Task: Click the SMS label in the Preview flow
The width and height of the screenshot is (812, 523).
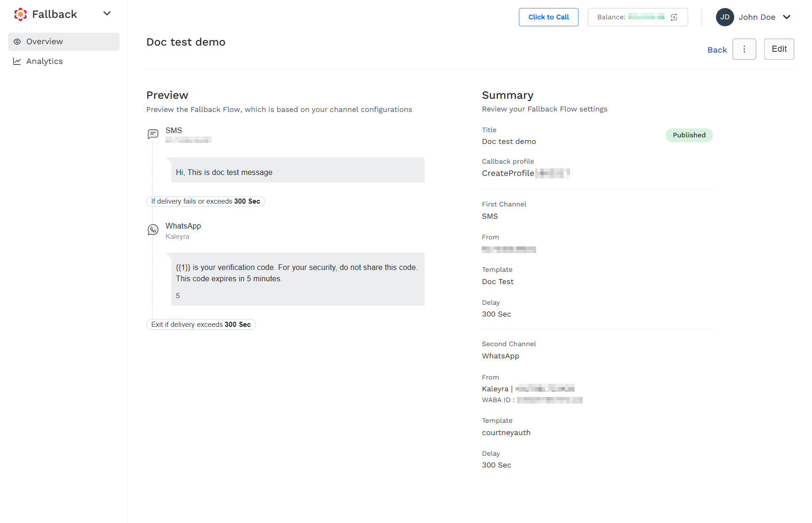Action: point(174,130)
